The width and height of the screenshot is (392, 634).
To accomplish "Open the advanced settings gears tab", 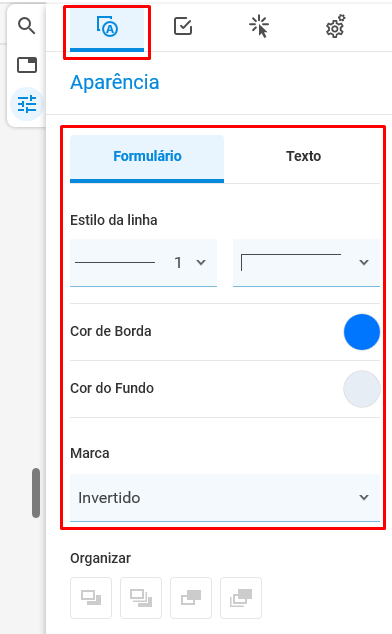I will point(335,27).
